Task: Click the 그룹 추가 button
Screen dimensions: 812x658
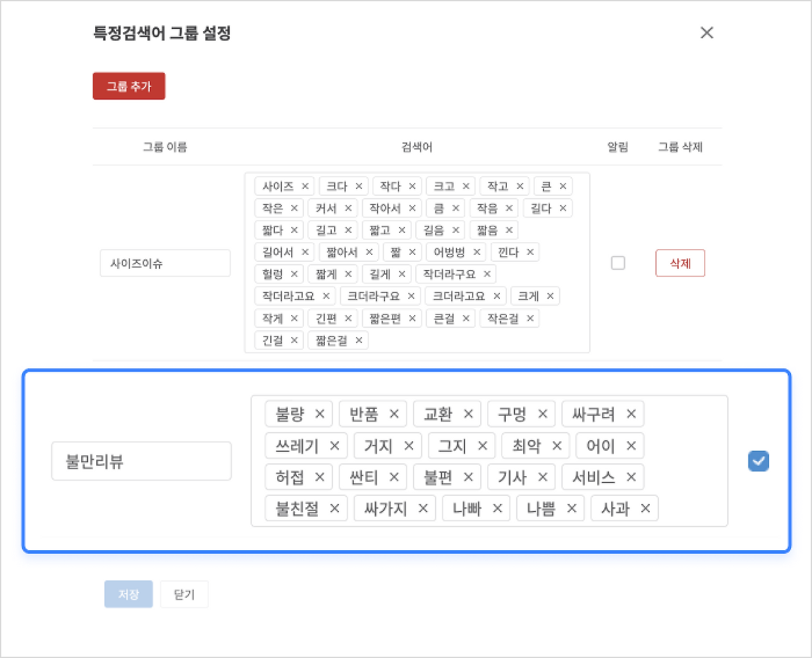Action: 129,85
